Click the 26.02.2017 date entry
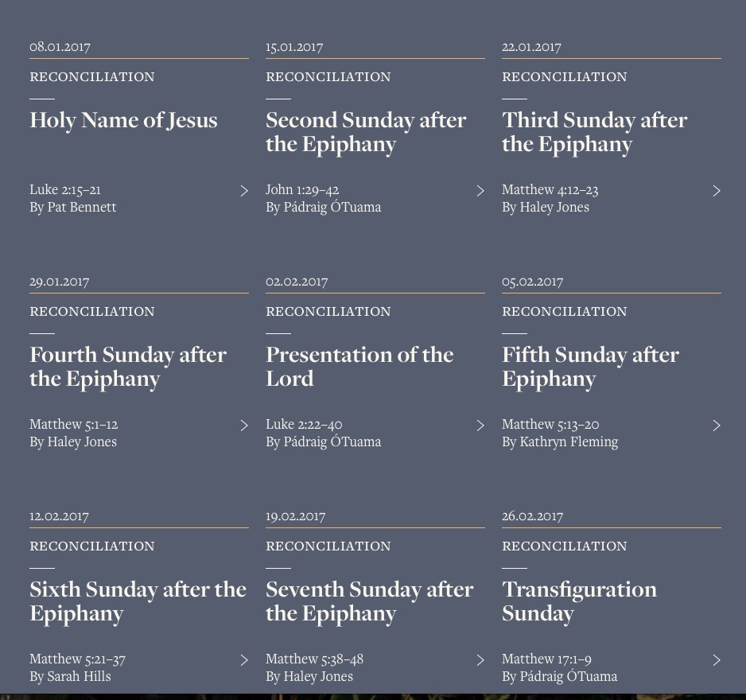The image size is (746, 700). [x=533, y=515]
